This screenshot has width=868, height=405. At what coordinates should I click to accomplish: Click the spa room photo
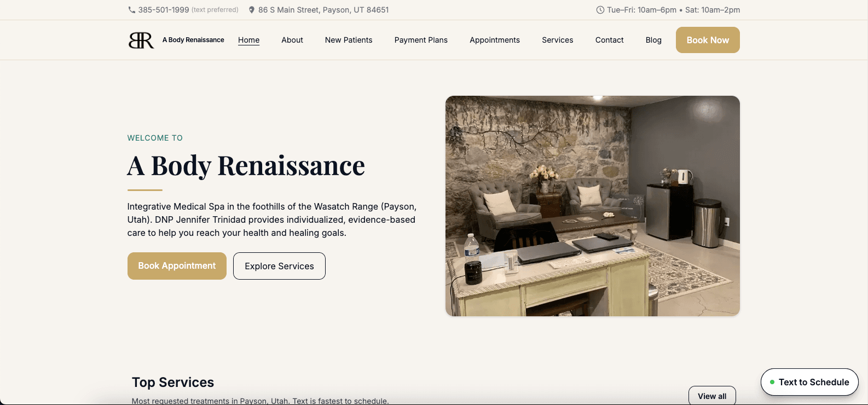[592, 206]
